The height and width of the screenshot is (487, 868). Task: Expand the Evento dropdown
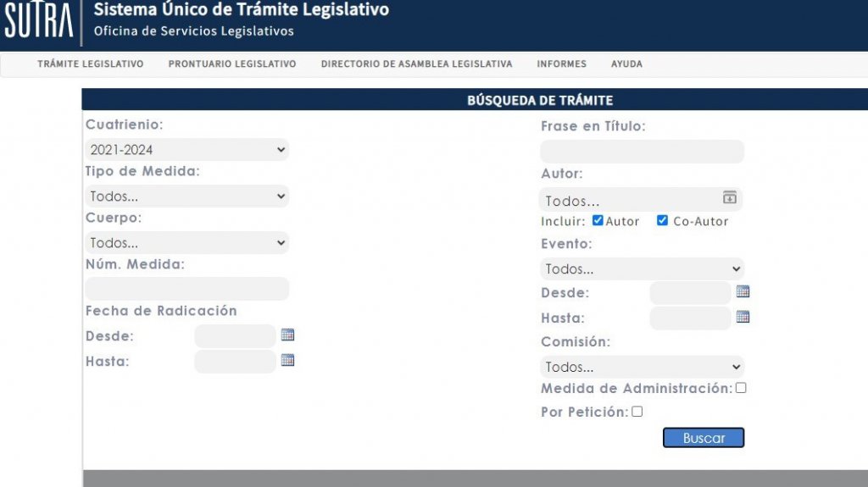(642, 269)
